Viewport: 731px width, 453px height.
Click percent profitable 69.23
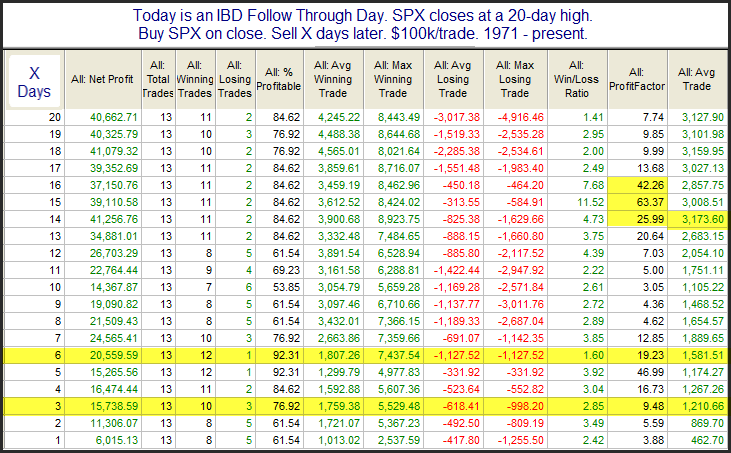point(286,270)
